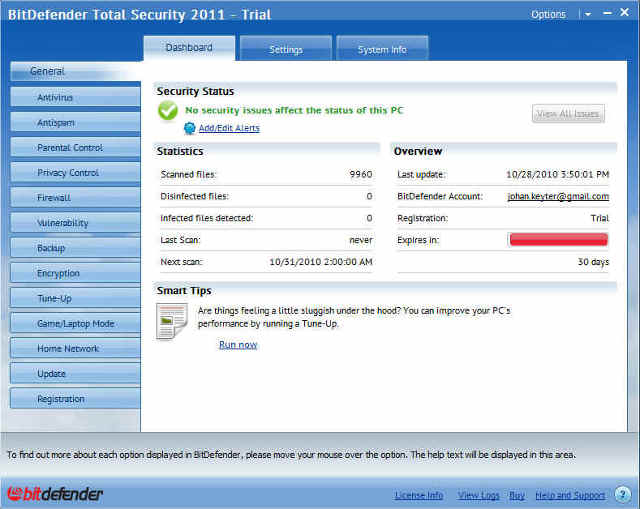Click the Add/Edit Alerts link
This screenshot has height=509, width=640.
click(229, 128)
